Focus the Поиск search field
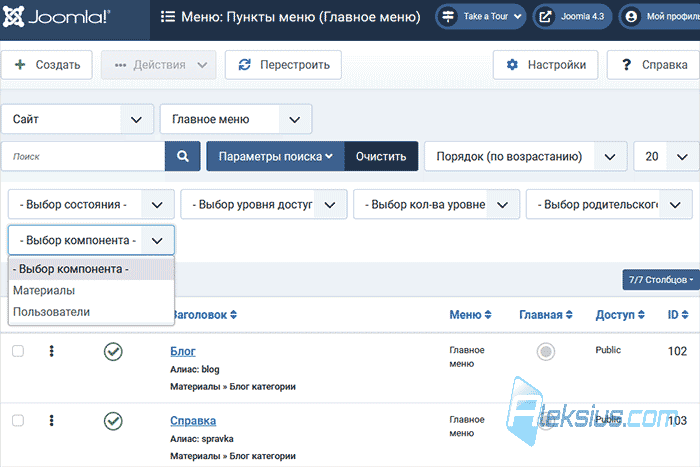700x467 pixels. [83, 156]
